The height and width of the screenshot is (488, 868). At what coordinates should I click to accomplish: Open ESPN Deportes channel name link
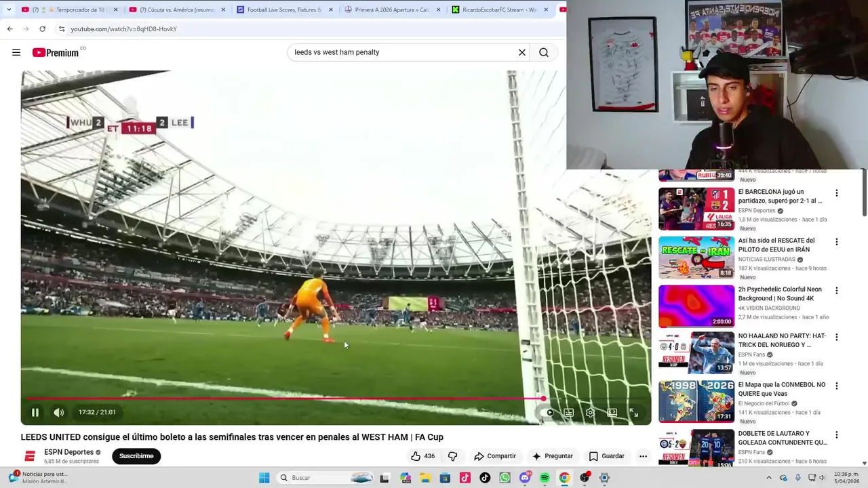[68, 452]
